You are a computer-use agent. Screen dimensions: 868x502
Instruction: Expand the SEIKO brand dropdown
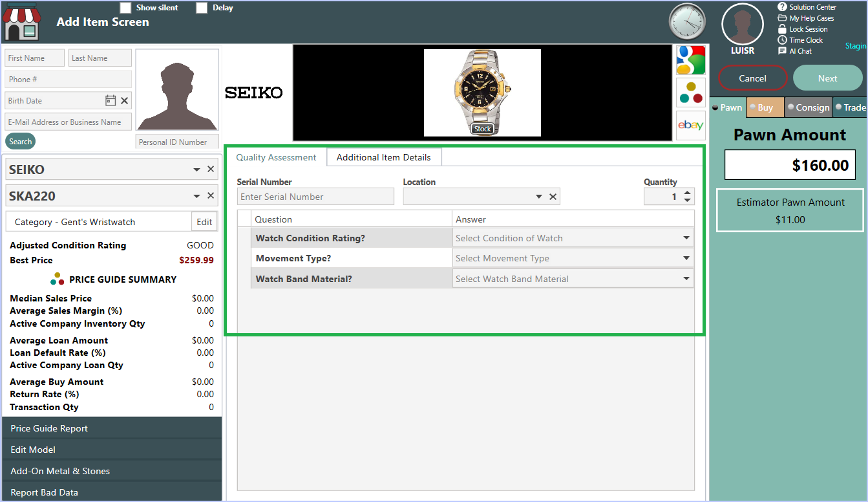pos(196,169)
